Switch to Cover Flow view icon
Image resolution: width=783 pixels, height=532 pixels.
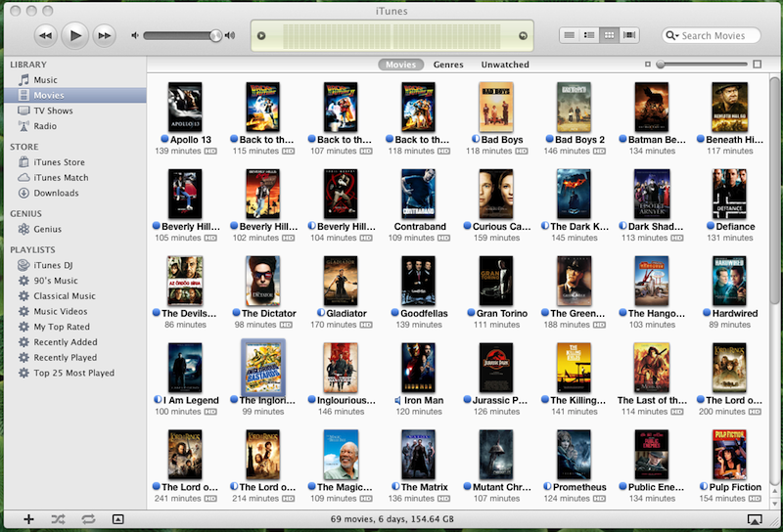[629, 35]
